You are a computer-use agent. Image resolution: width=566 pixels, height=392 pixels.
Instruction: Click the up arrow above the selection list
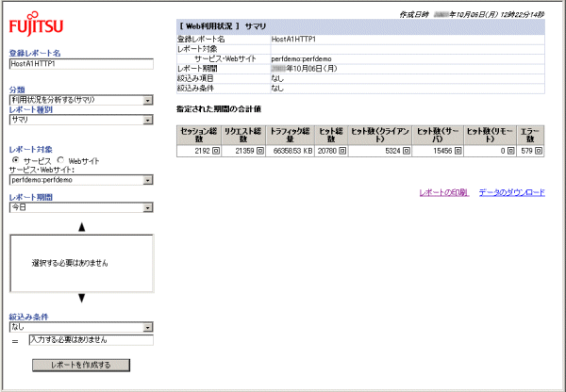(81, 226)
